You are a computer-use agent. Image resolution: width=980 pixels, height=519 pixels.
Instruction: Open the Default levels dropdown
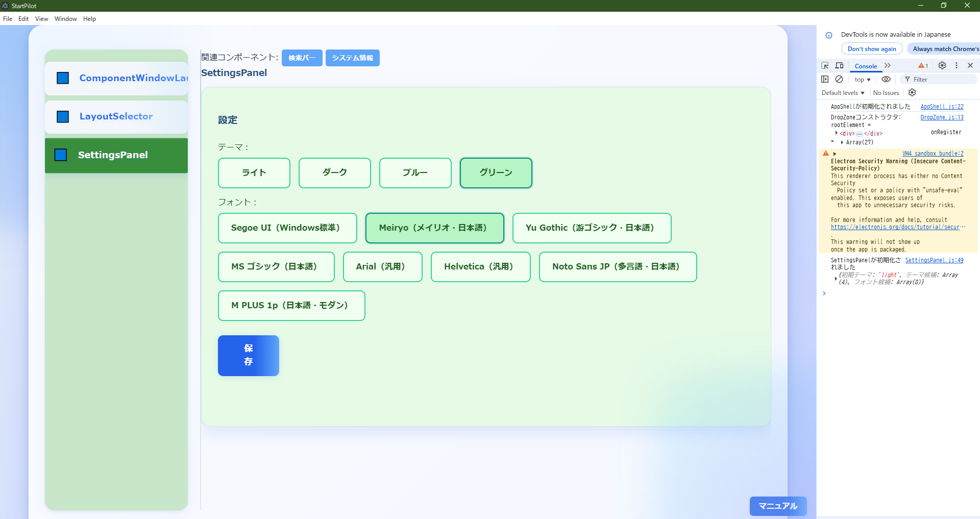843,93
